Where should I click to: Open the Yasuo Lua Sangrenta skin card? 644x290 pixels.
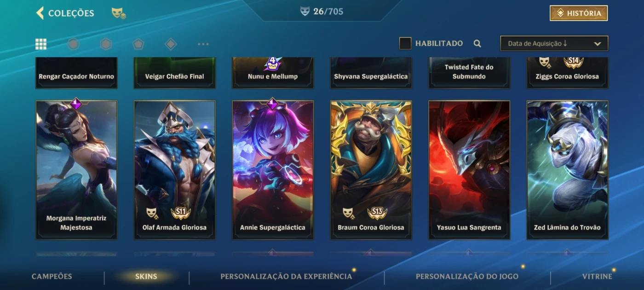point(469,170)
